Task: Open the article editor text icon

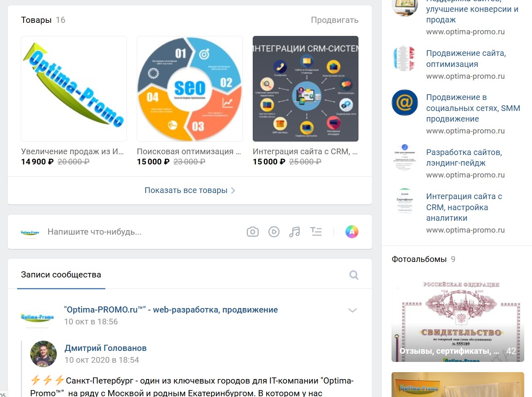Action: (316, 232)
